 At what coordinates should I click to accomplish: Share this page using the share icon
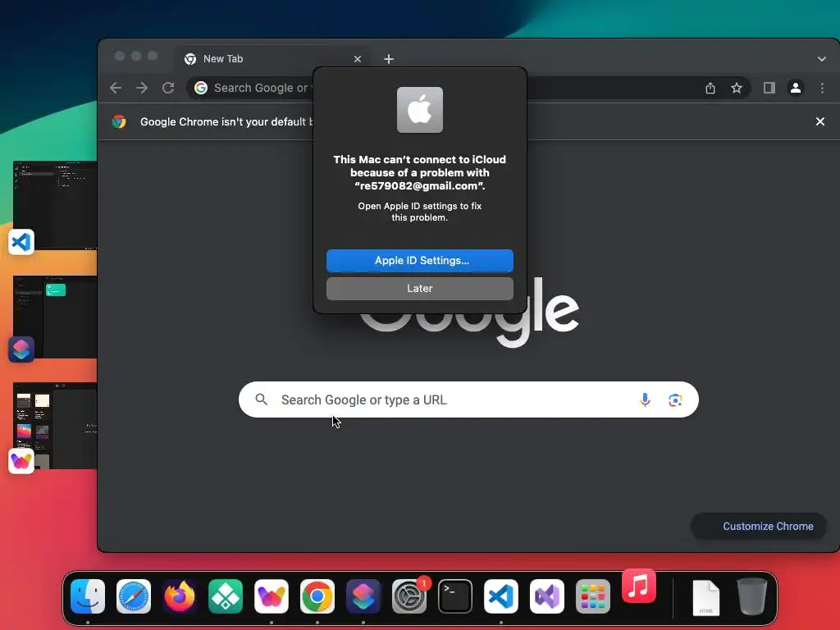[x=710, y=88]
